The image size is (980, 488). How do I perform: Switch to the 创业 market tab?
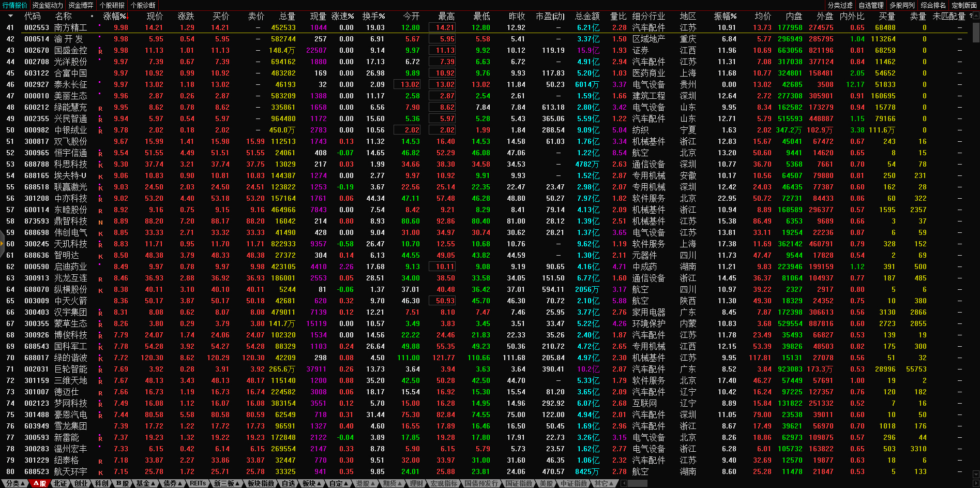pos(81,483)
